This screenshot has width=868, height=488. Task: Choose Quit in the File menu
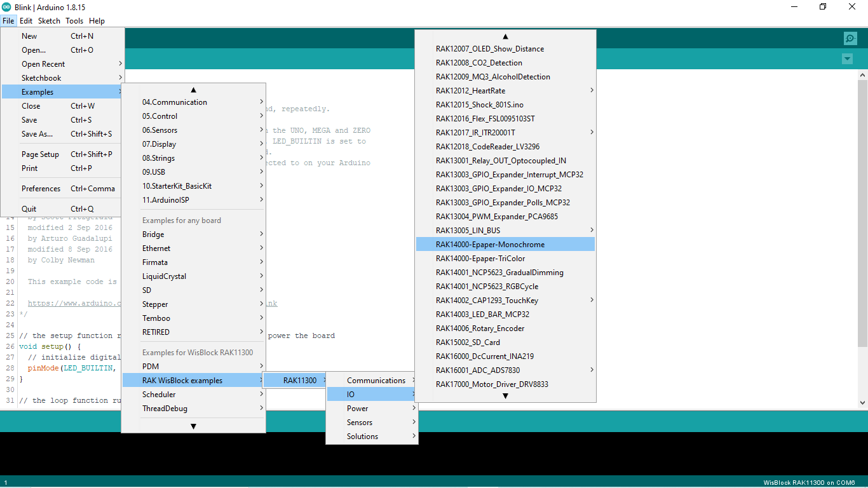(62, 209)
